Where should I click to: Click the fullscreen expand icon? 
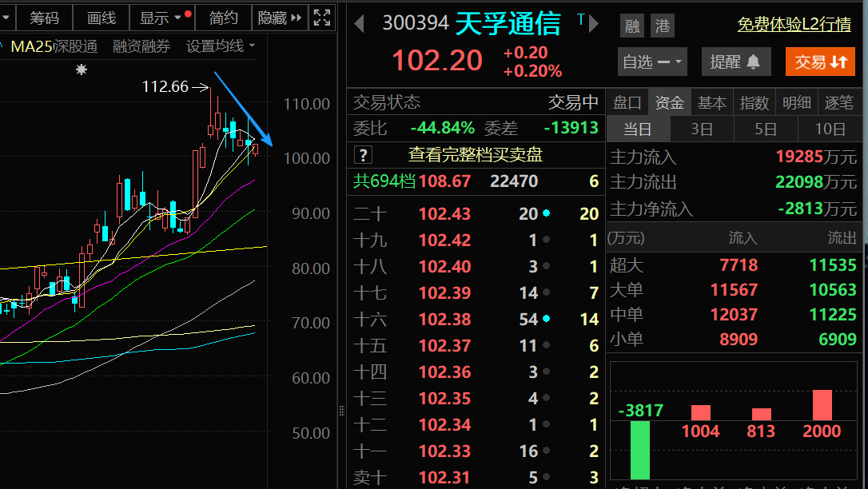click(321, 18)
